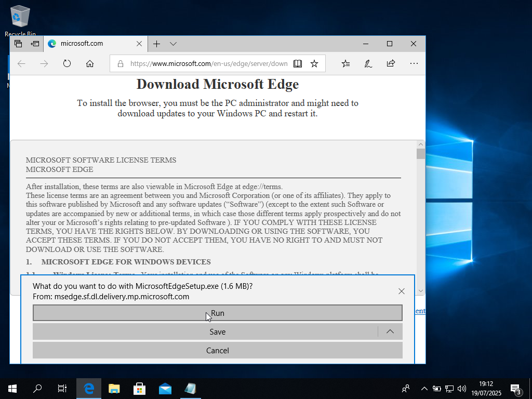
Task: Cancel the download prompt
Action: pos(217,350)
